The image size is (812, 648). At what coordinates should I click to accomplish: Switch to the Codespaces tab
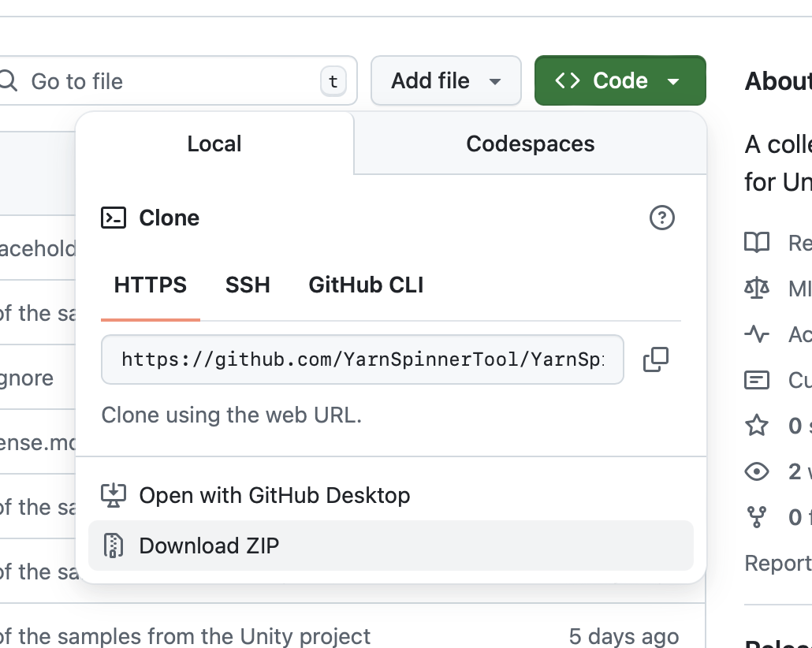(x=531, y=143)
